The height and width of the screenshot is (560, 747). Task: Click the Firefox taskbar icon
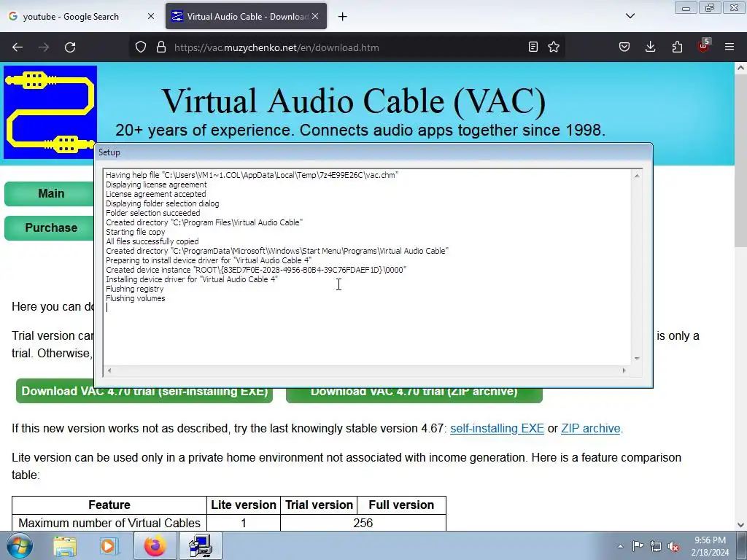155,545
